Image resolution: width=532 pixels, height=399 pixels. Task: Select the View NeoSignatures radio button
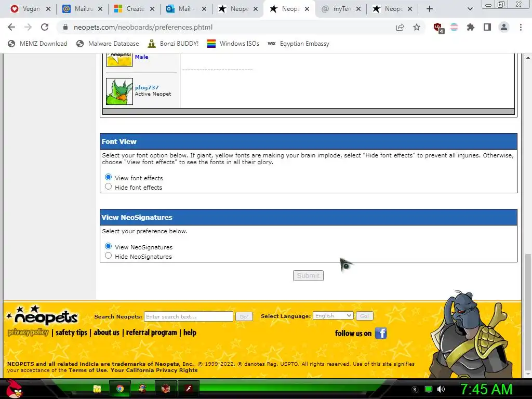point(108,246)
